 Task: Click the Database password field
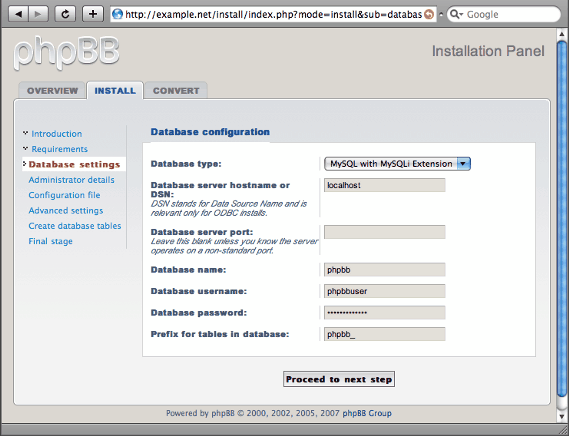point(385,313)
